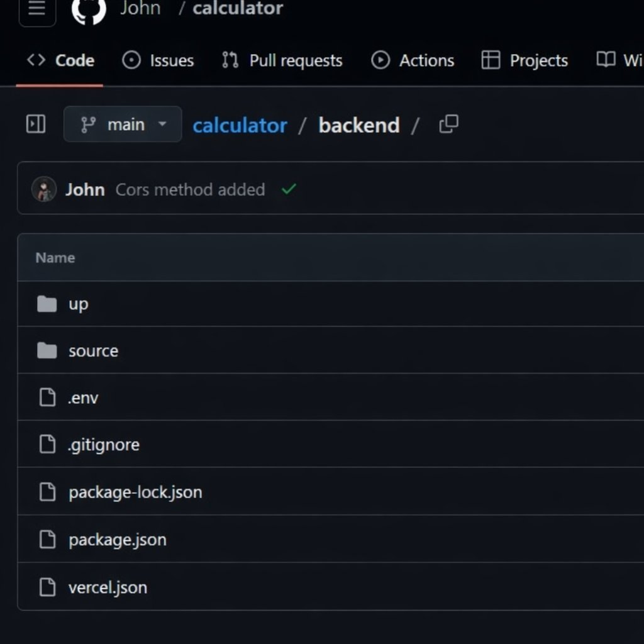This screenshot has height=644, width=644.
Task: Show commit status check mark details
Action: [289, 189]
